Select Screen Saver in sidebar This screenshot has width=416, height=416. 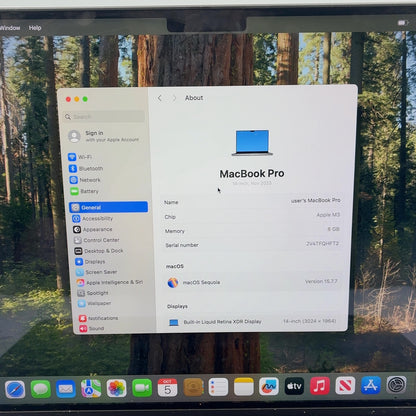point(97,272)
